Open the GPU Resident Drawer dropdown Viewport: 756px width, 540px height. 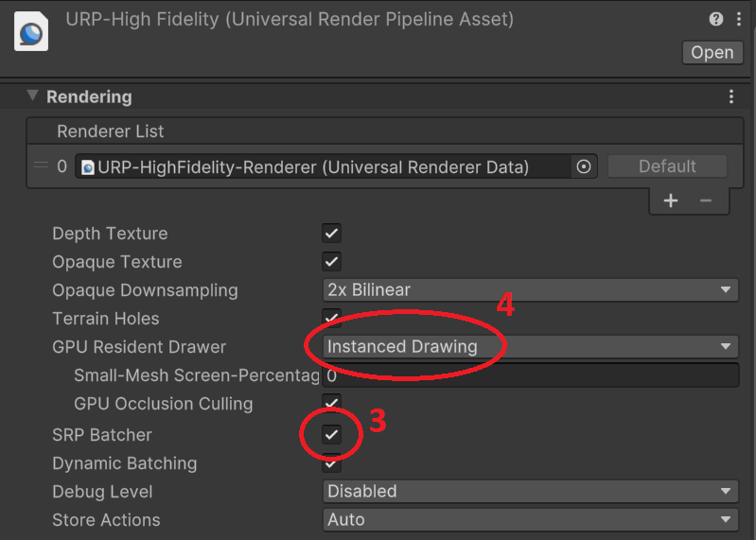[531, 347]
